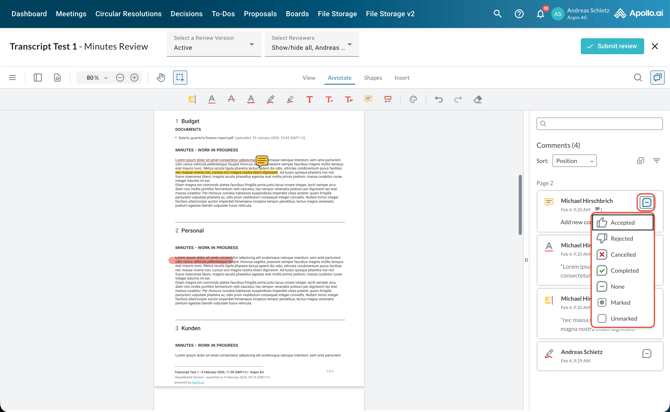Click the Submit review button
This screenshot has width=670, height=412.
(x=612, y=46)
